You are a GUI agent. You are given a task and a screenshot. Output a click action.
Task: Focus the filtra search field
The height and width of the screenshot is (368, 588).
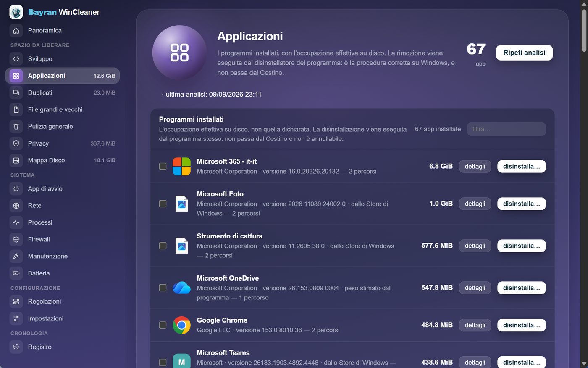507,129
